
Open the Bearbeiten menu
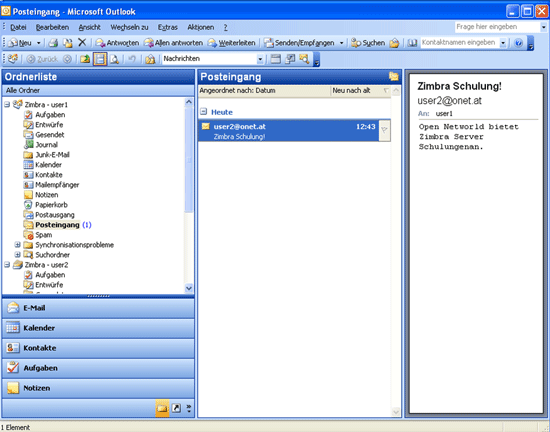click(x=52, y=27)
